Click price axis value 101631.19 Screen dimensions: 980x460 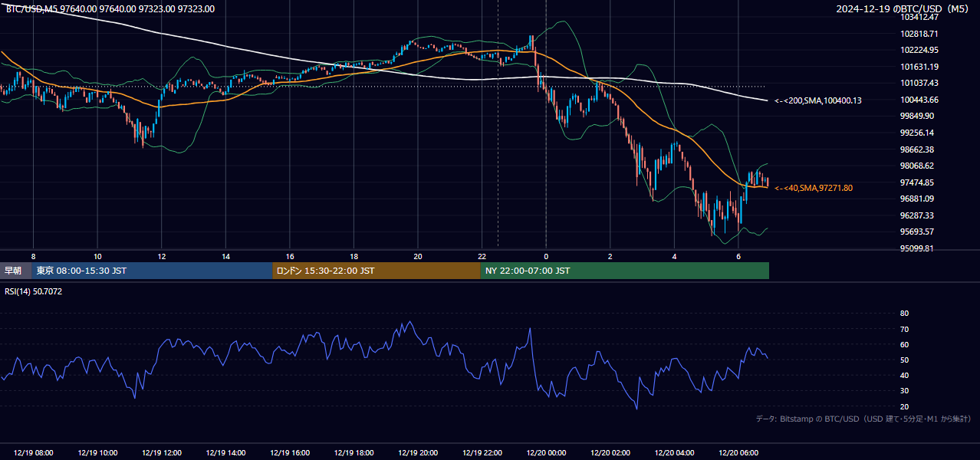pyautogui.click(x=919, y=67)
